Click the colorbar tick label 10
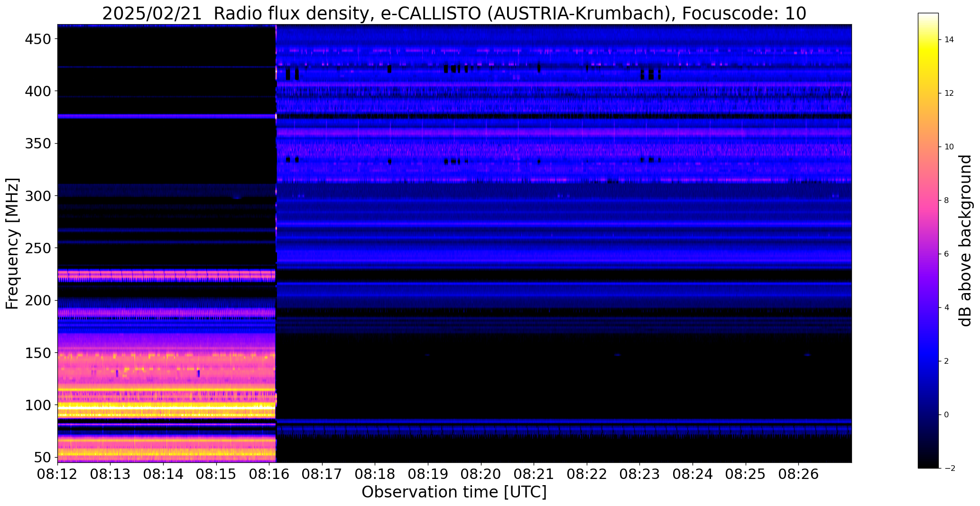Viewport: 980px width, 506px height. [x=949, y=147]
